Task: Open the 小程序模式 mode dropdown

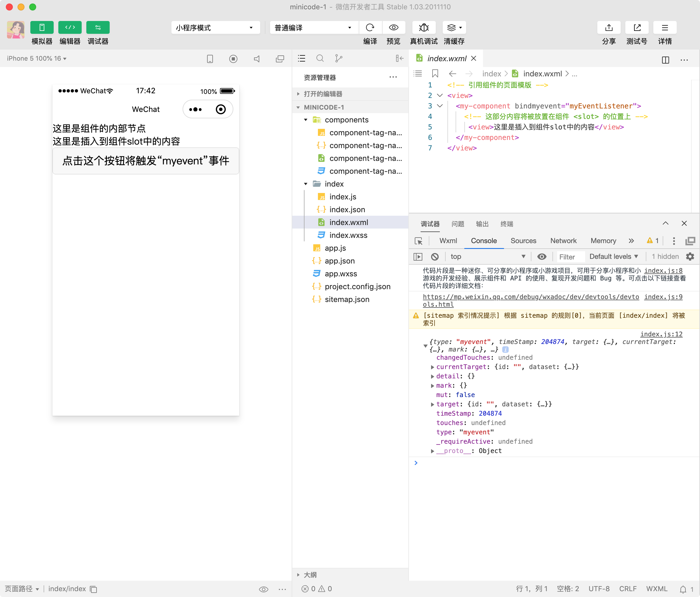Action: (215, 28)
